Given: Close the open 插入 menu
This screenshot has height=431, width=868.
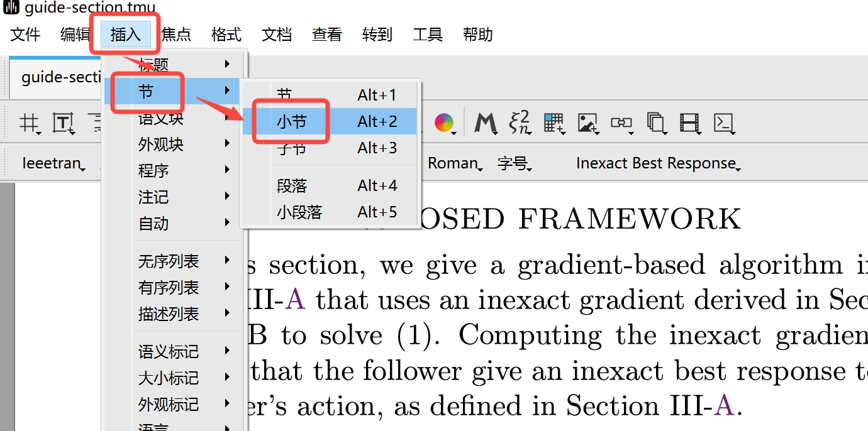Looking at the screenshot, I should click(x=126, y=34).
